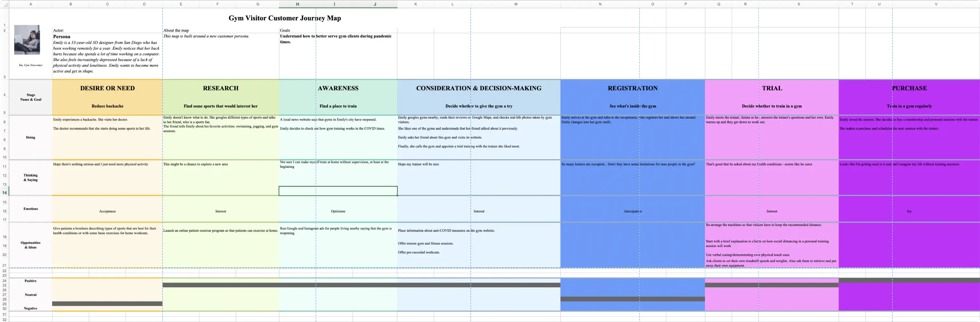The height and width of the screenshot is (322, 980).
Task: Click the 'RESEARCH' stage header
Action: (221, 88)
